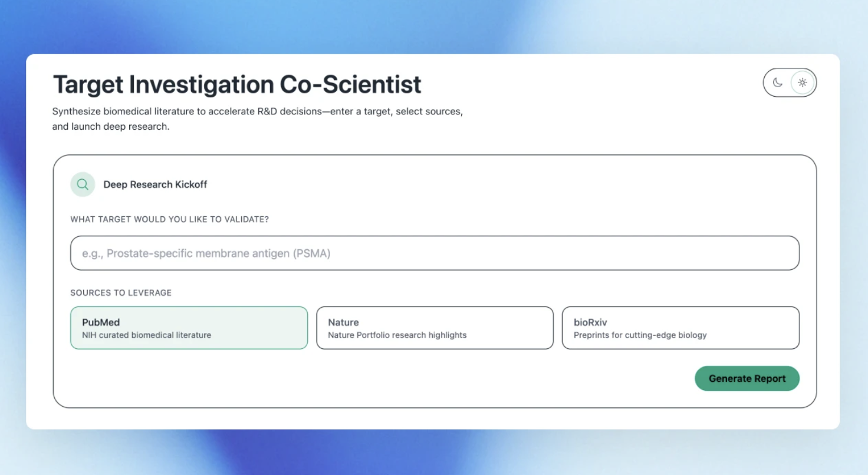Viewport: 868px width, 475px height.
Task: Click the bioRxiv title text
Action: [590, 322]
